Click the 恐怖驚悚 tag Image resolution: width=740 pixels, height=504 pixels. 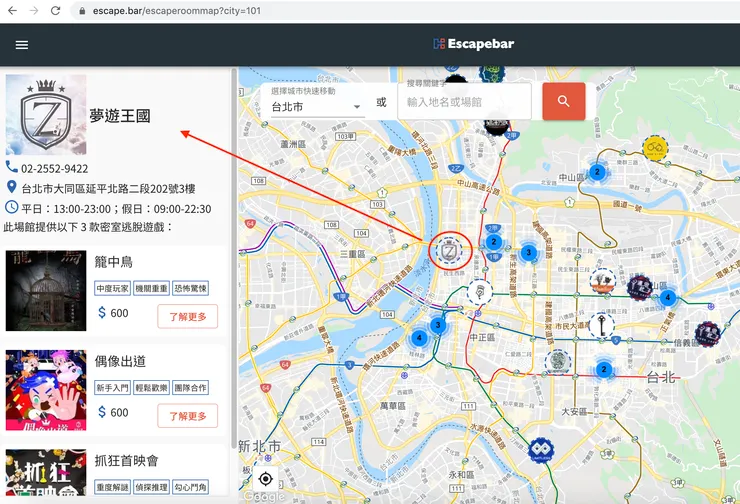(x=190, y=288)
